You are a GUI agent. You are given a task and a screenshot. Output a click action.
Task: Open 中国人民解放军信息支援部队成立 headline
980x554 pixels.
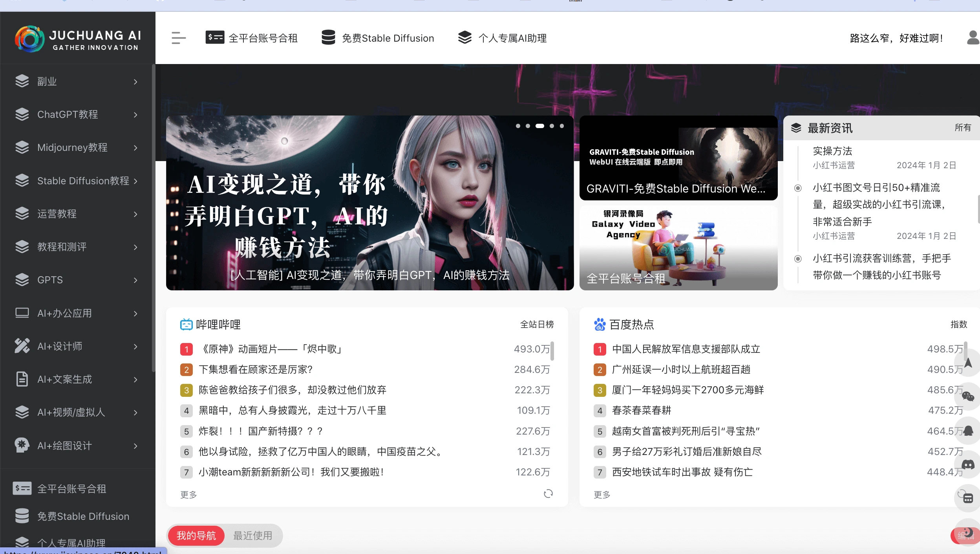coord(686,349)
